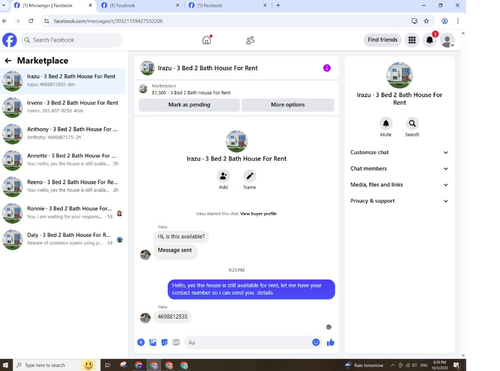This screenshot has width=500, height=371.
Task: Open the Friends icon in top navigation
Action: click(250, 40)
